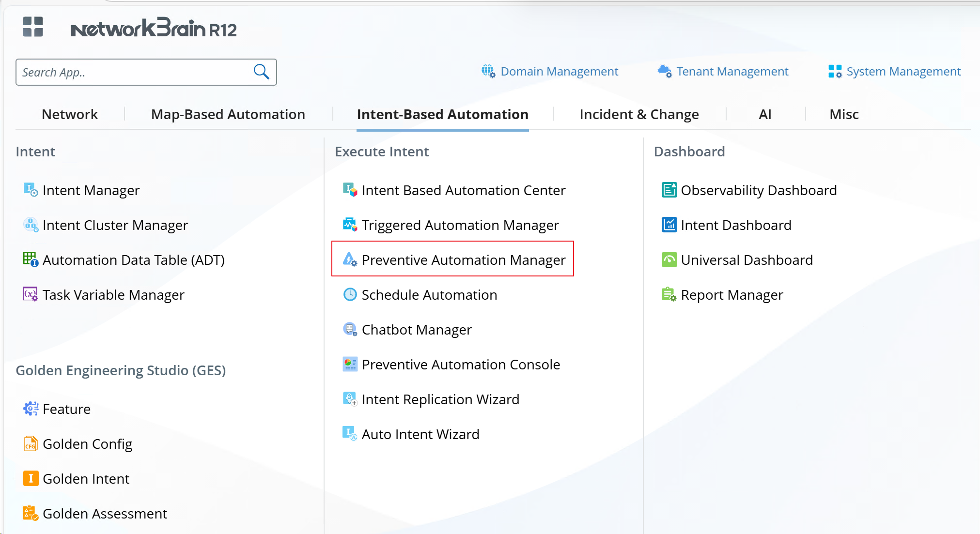The image size is (980, 534).
Task: Open Intent Manager via its icon
Action: [31, 190]
